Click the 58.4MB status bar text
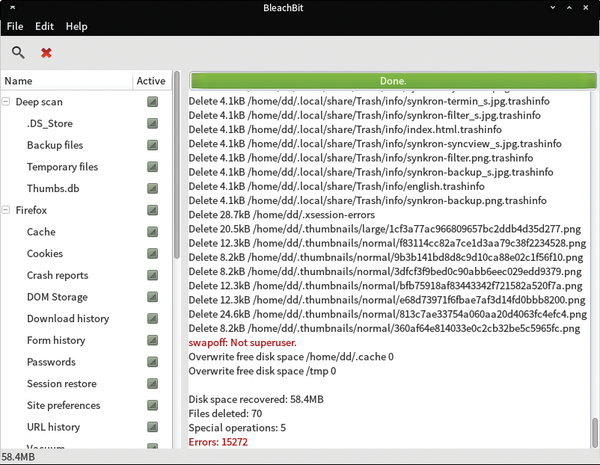This screenshot has width=600, height=465. (x=18, y=457)
